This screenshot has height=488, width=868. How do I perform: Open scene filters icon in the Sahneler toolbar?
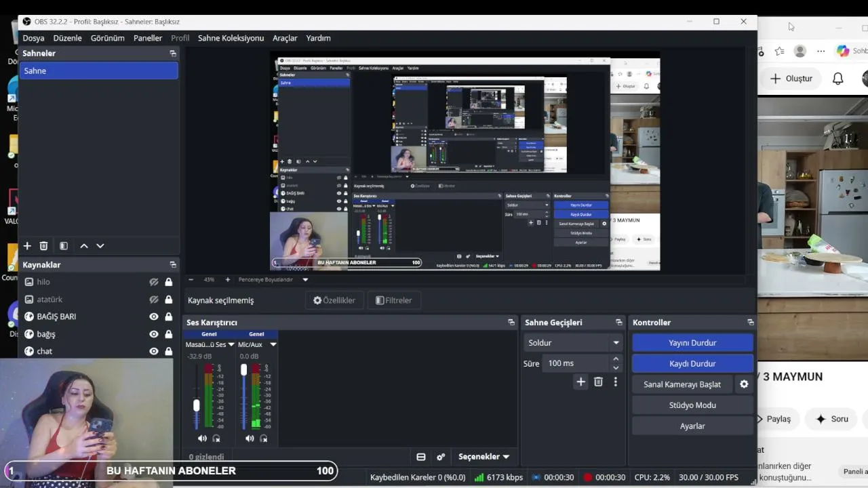click(x=63, y=246)
